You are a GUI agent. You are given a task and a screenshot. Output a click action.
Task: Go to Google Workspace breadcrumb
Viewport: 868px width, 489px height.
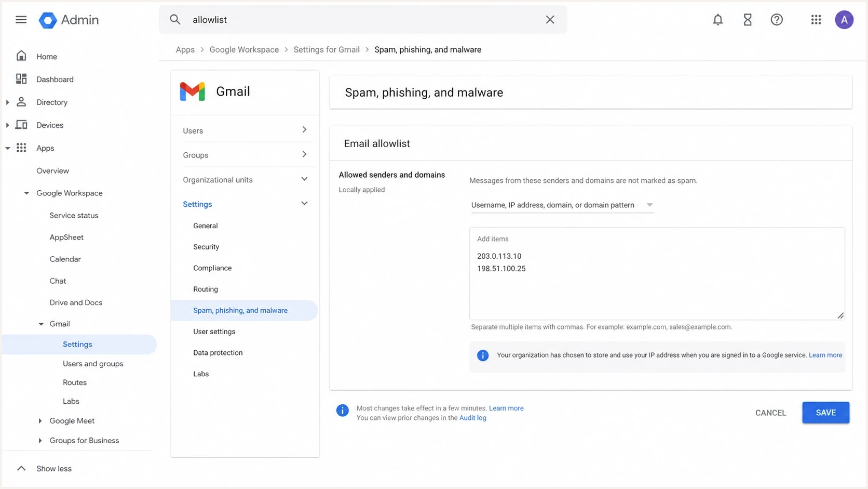[x=244, y=49]
